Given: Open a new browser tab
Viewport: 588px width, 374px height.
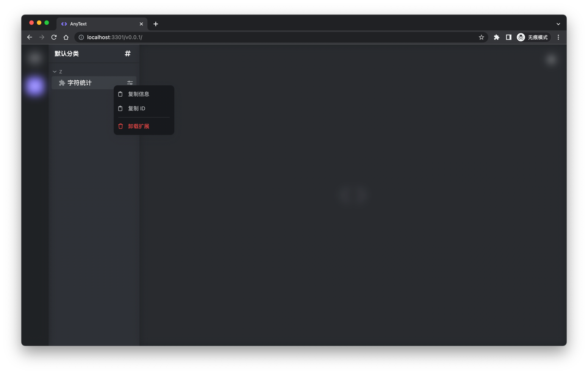Looking at the screenshot, I should tap(156, 24).
